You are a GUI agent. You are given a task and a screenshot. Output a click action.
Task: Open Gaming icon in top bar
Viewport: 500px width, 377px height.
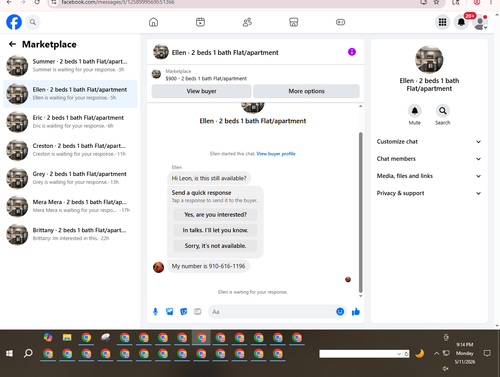(340, 22)
